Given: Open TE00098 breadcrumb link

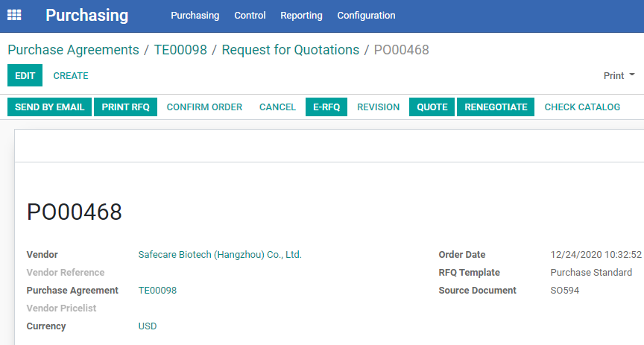Looking at the screenshot, I should point(180,50).
